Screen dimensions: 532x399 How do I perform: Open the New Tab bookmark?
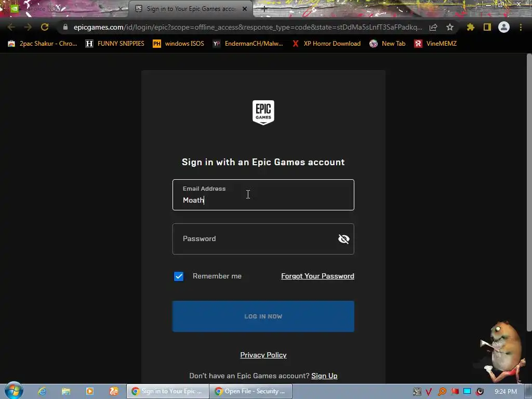[x=388, y=44]
